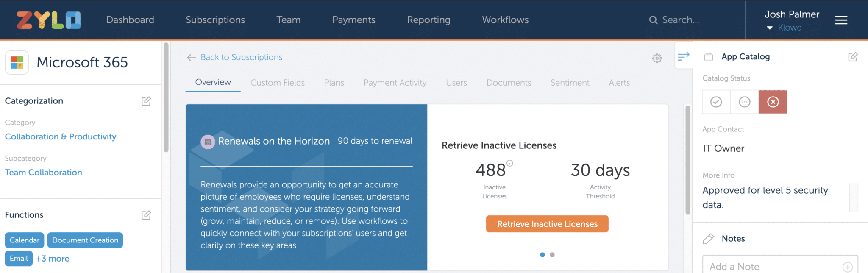Select the Overview tab
This screenshot has width=868, height=273.
tap(213, 82)
